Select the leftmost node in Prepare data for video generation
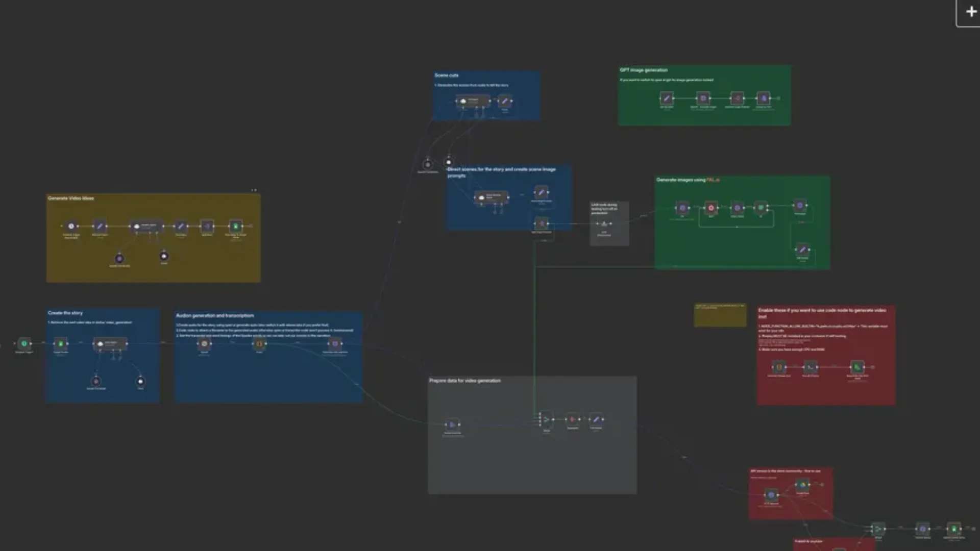This screenshot has width=980, height=551. click(x=452, y=424)
